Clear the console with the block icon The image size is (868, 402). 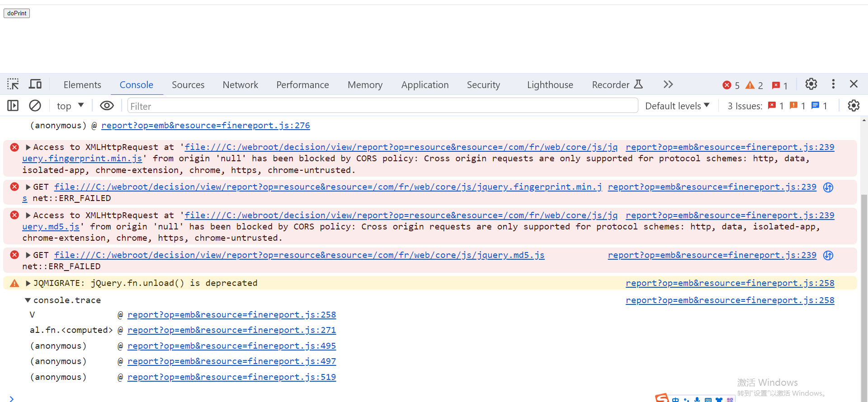click(x=35, y=106)
